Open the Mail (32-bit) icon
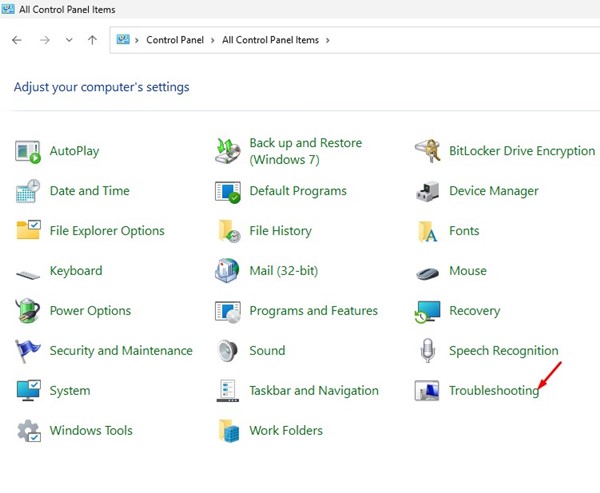Screen dimensions: 600x493 (228, 271)
